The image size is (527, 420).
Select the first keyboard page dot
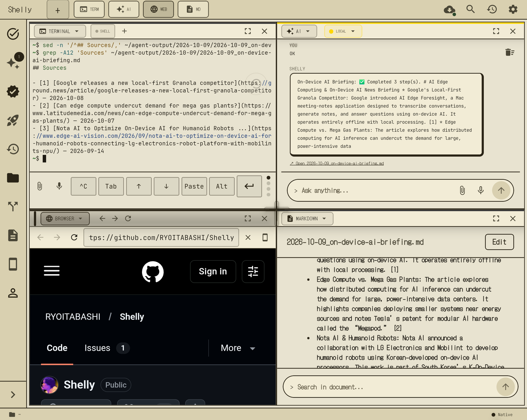coord(268,178)
